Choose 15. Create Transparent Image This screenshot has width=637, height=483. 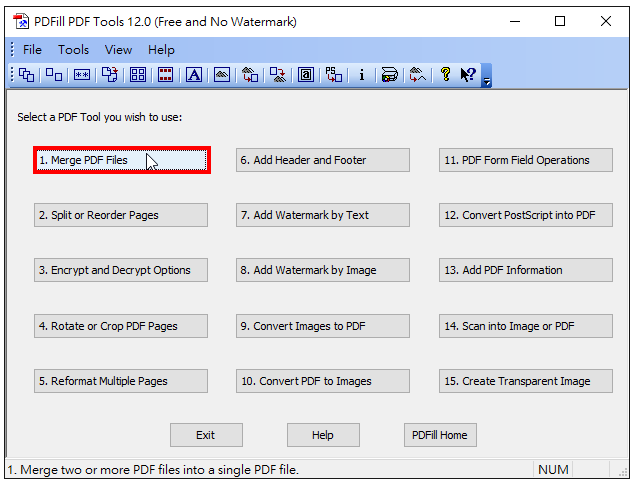(526, 381)
